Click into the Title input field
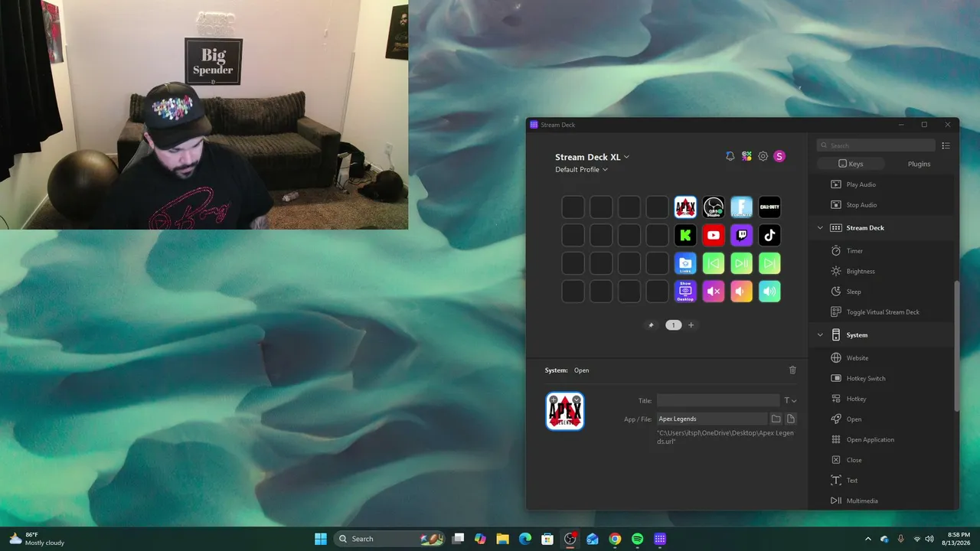 click(x=718, y=400)
